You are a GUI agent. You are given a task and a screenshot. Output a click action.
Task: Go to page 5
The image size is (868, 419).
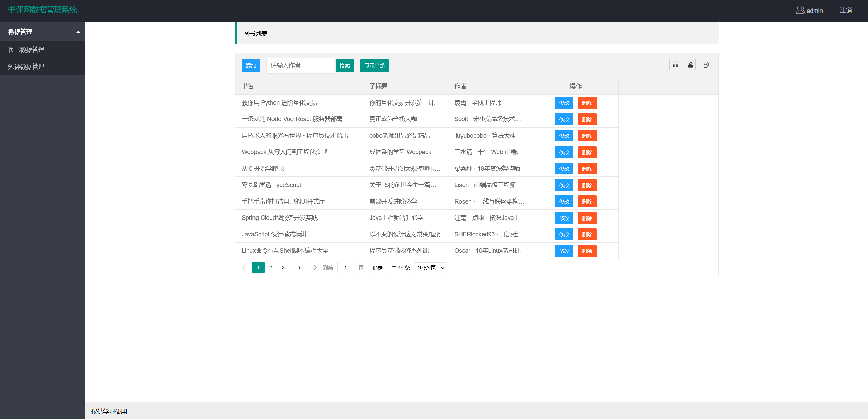tap(300, 268)
